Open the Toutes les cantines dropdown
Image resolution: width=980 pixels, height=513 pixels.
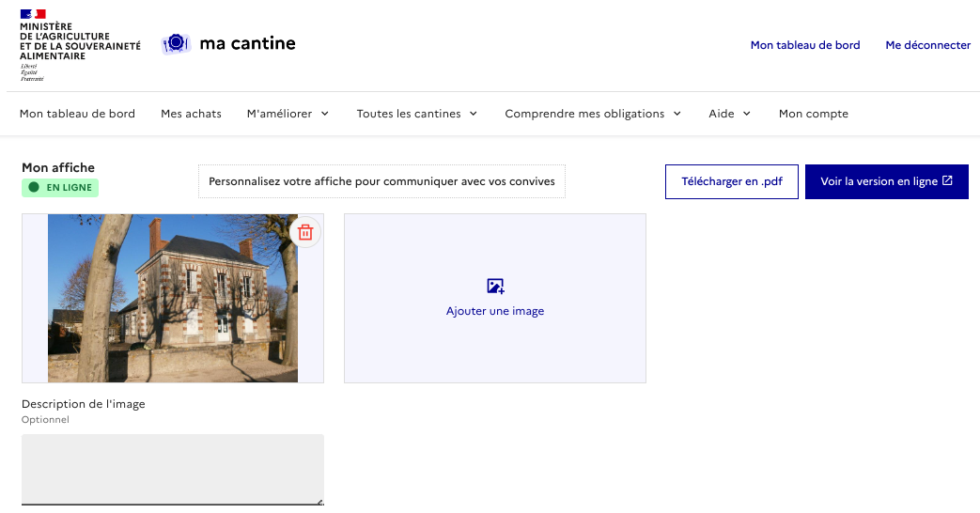417,114
